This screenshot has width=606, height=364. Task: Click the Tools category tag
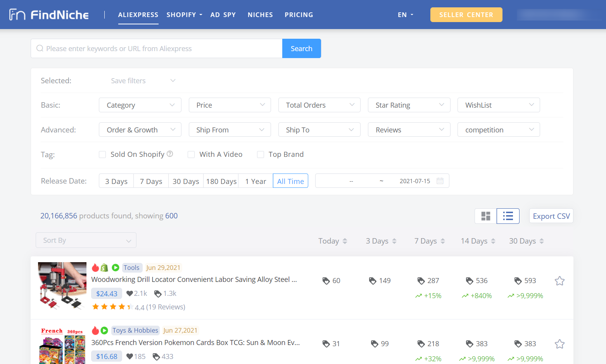click(x=132, y=268)
